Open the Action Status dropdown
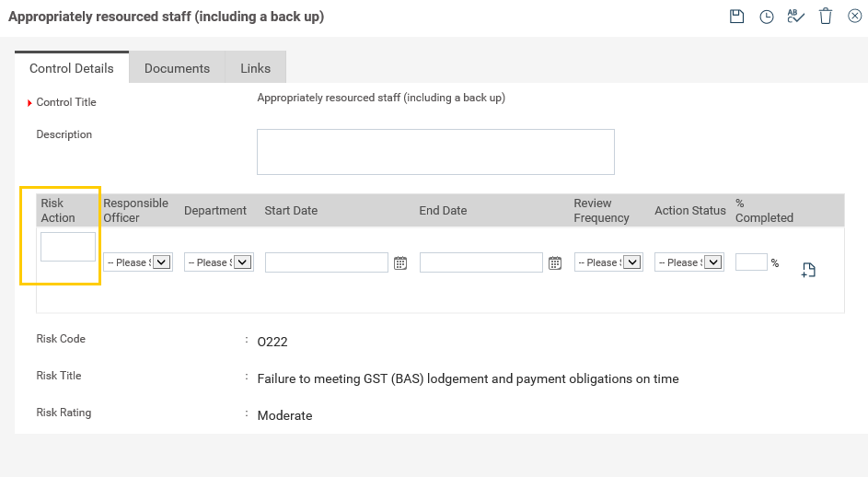Viewport: 868px width, 477px height. 689,262
